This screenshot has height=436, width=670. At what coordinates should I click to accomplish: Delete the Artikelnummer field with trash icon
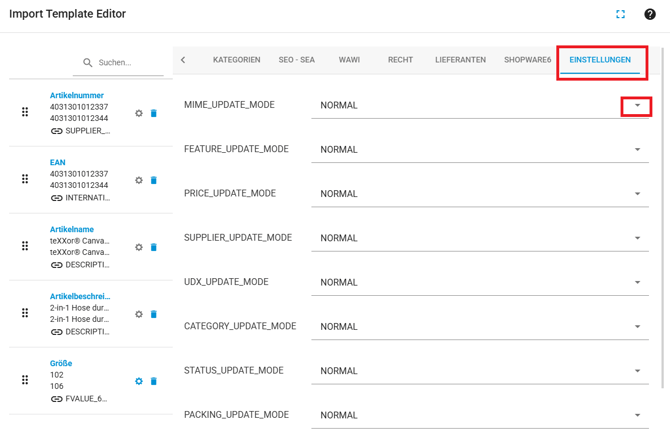(x=154, y=113)
